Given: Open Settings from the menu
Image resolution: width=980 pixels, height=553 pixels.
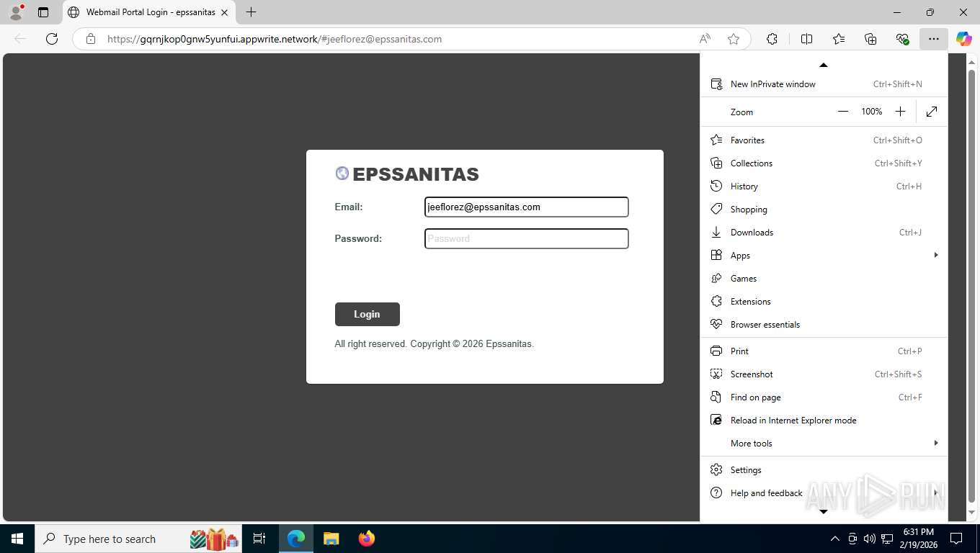Looking at the screenshot, I should (x=824, y=470).
